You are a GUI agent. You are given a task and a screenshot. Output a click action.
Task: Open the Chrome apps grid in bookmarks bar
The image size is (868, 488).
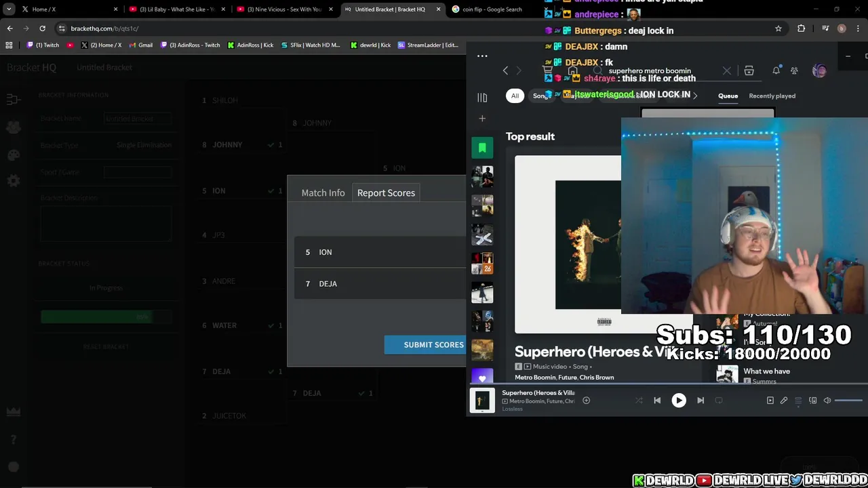(9, 45)
